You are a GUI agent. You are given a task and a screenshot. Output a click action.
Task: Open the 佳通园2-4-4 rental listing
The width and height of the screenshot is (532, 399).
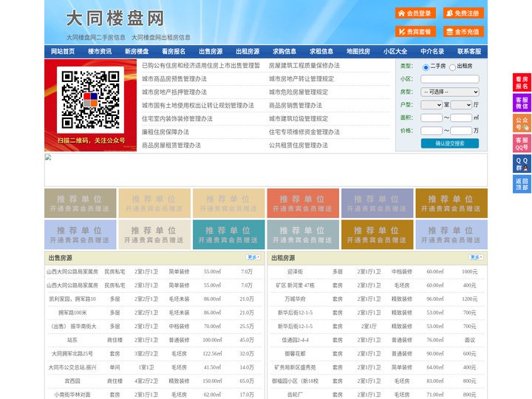tap(295, 340)
